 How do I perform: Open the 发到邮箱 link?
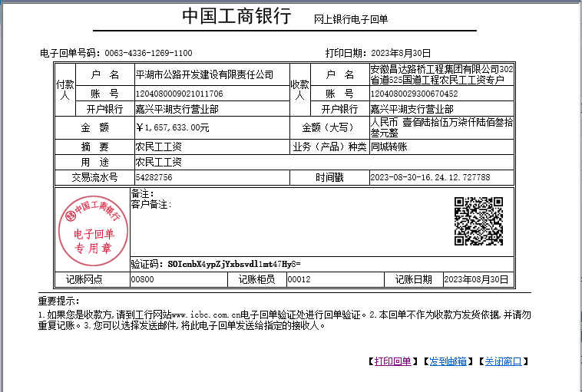(447, 361)
